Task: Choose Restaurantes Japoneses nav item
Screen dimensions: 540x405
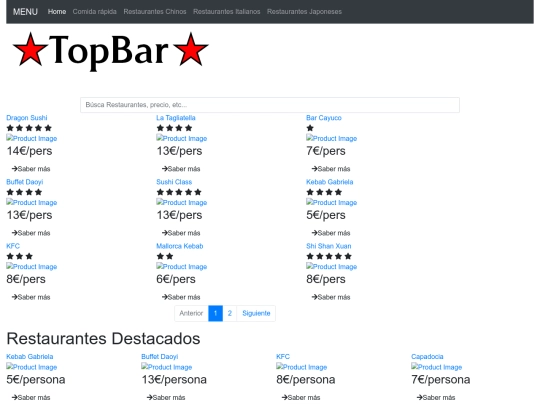Action: (304, 12)
